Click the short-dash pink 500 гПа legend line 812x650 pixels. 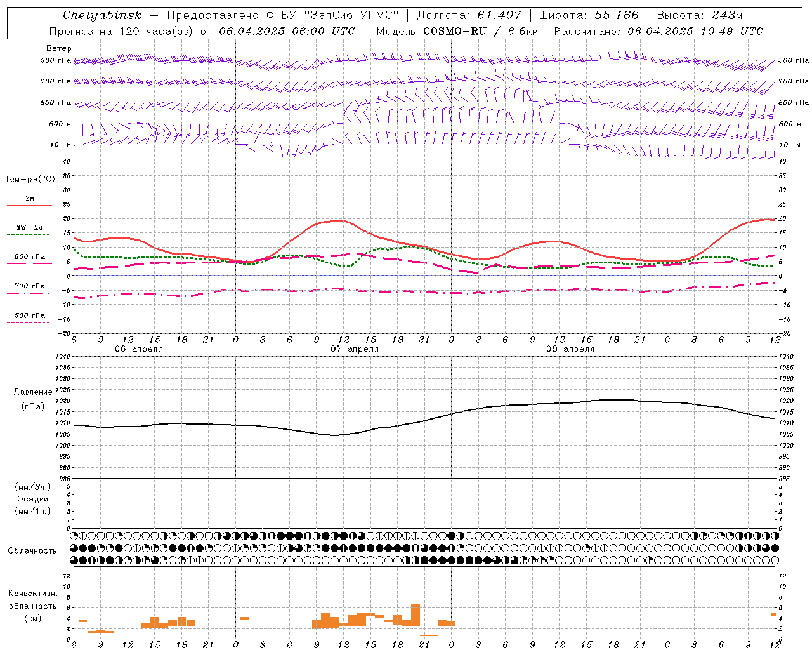[x=28, y=322]
